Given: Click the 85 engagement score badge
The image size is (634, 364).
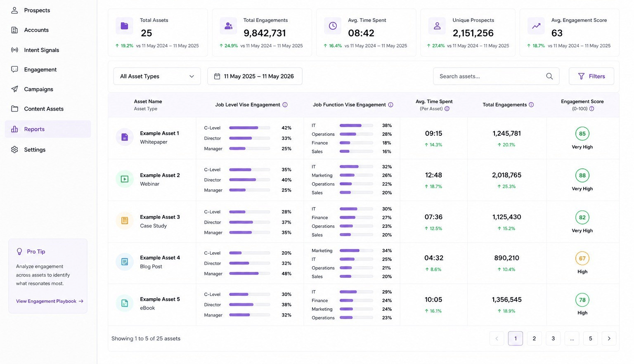Looking at the screenshot, I should click(582, 134).
